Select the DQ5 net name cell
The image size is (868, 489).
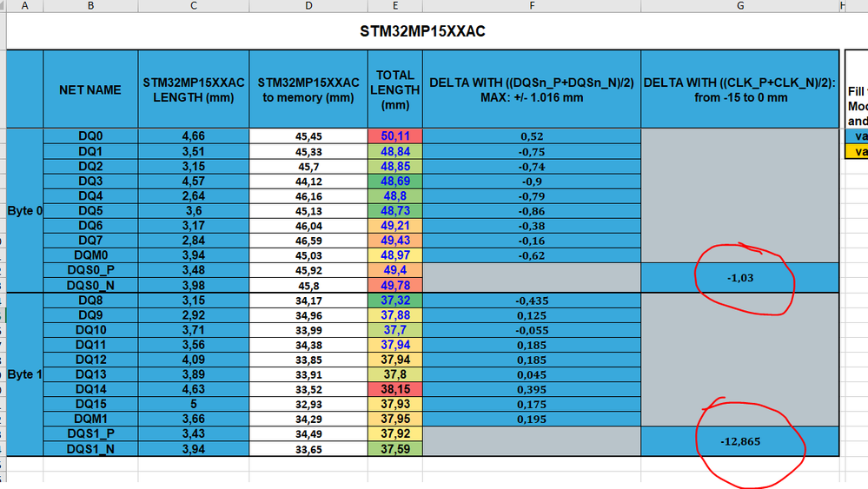coord(90,211)
